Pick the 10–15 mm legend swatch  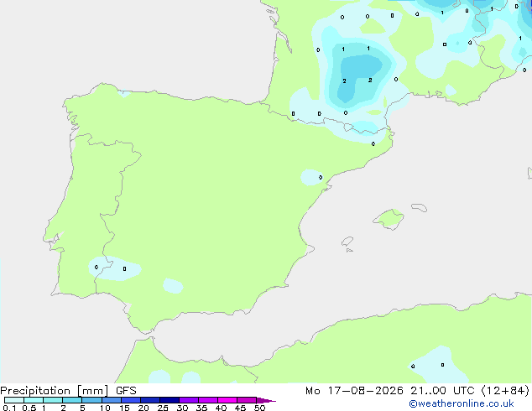(111, 400)
